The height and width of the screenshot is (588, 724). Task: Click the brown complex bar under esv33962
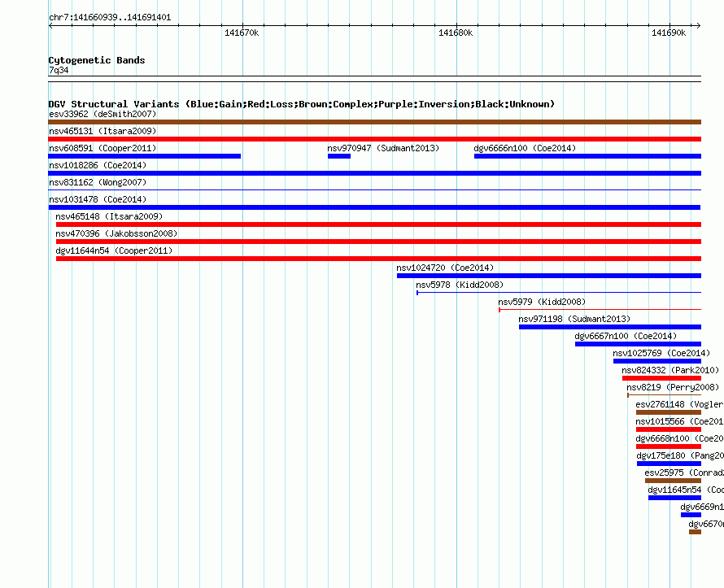[x=374, y=122]
